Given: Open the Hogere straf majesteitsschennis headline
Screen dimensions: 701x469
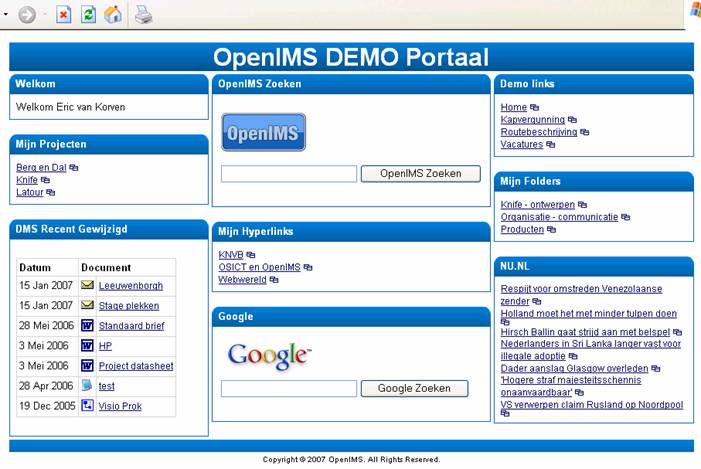Looking at the screenshot, I should tap(571, 386).
